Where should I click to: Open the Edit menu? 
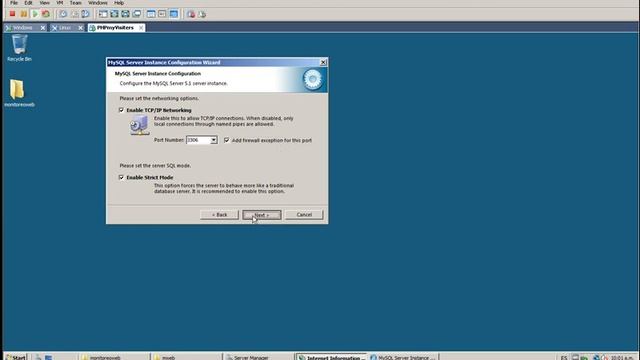coord(28,3)
